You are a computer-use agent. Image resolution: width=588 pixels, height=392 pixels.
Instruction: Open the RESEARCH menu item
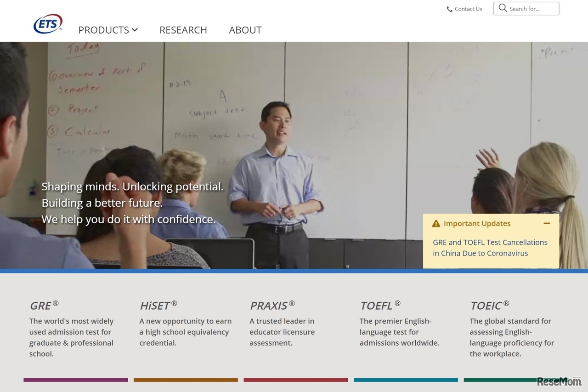pyautogui.click(x=183, y=30)
